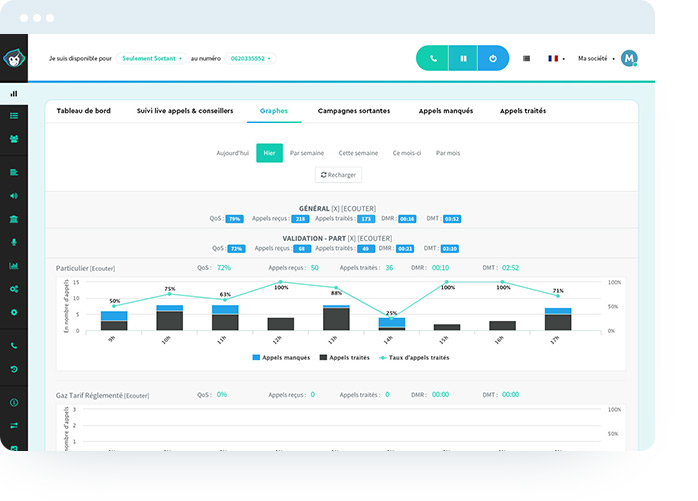This screenshot has width=698, height=501.
Task: Switch to Appels traités tab
Action: [523, 111]
